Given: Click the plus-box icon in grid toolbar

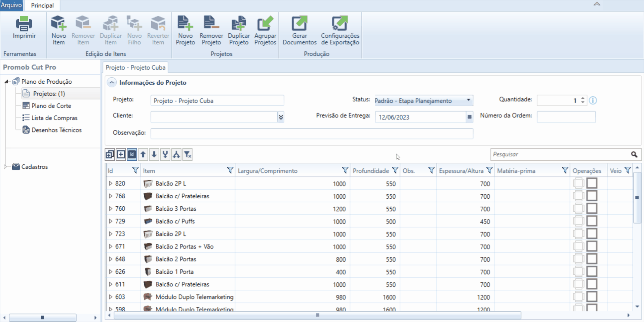Looking at the screenshot, I should (121, 154).
